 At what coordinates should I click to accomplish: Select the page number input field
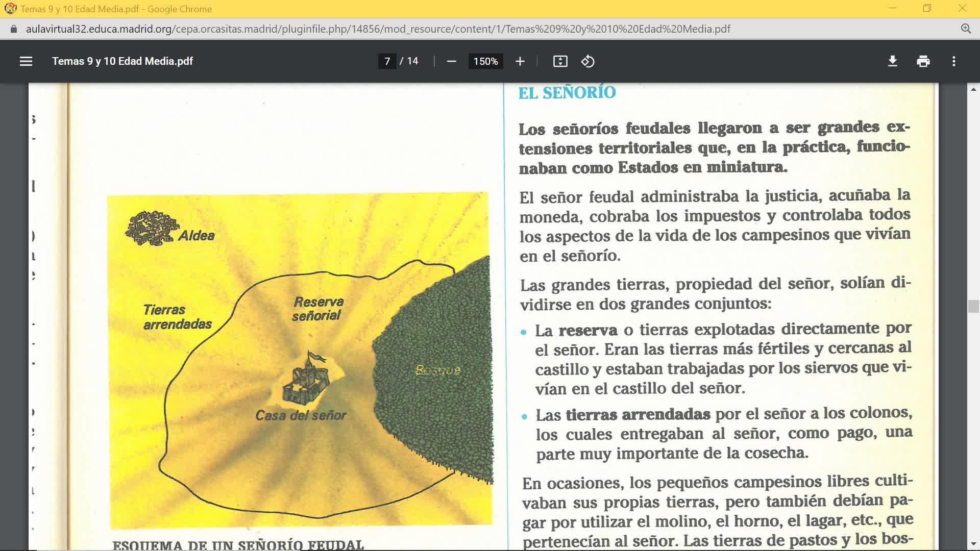click(387, 61)
